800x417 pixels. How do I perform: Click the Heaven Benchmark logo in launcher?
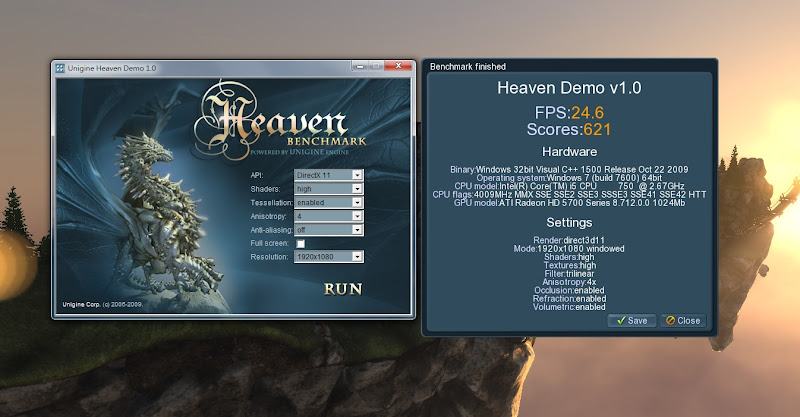pos(281,121)
